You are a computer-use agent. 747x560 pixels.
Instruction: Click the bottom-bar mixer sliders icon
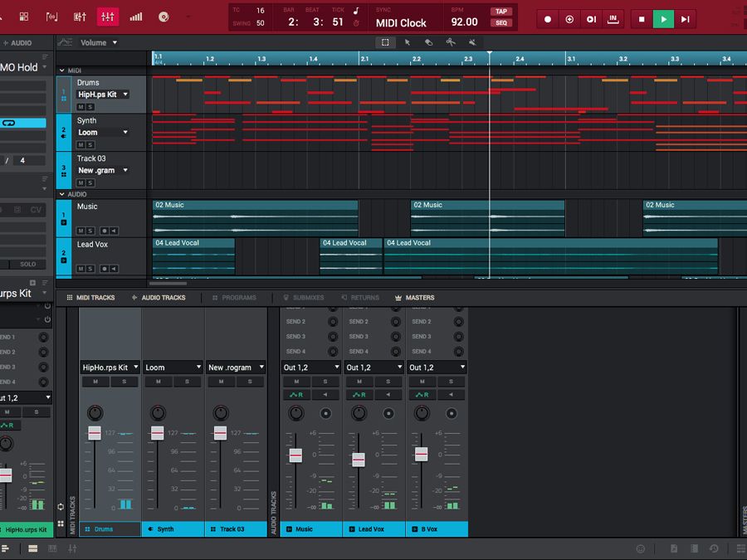(x=72, y=549)
